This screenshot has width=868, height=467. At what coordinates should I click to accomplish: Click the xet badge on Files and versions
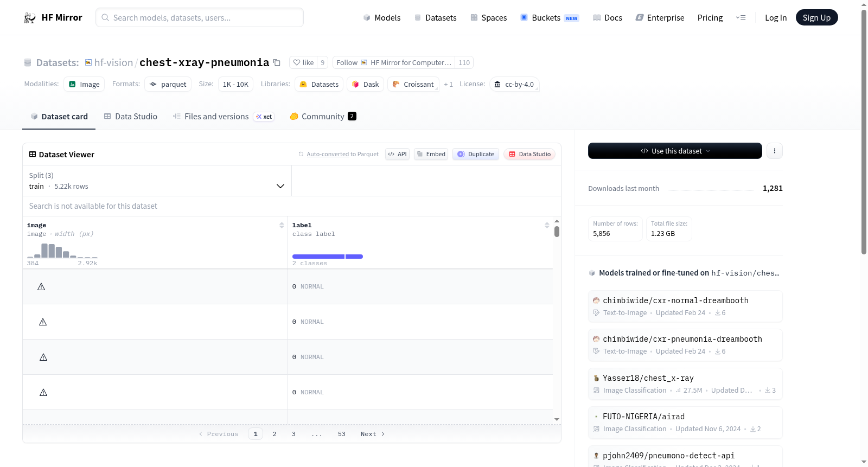click(x=264, y=117)
